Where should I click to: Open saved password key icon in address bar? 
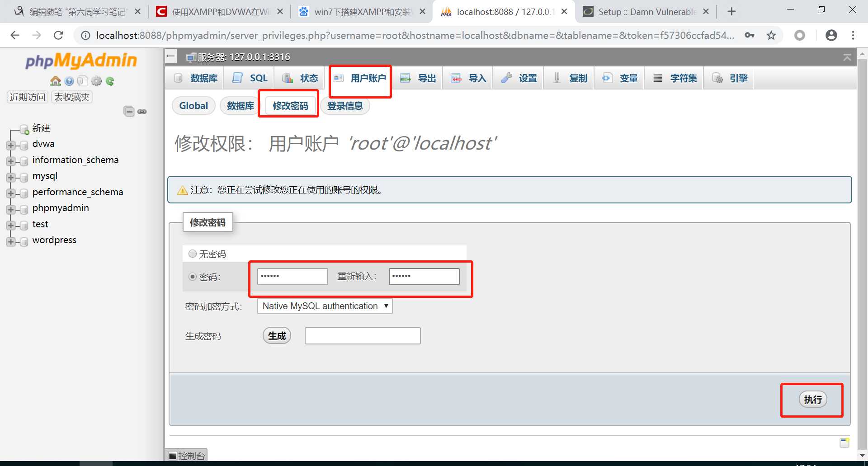(x=750, y=35)
